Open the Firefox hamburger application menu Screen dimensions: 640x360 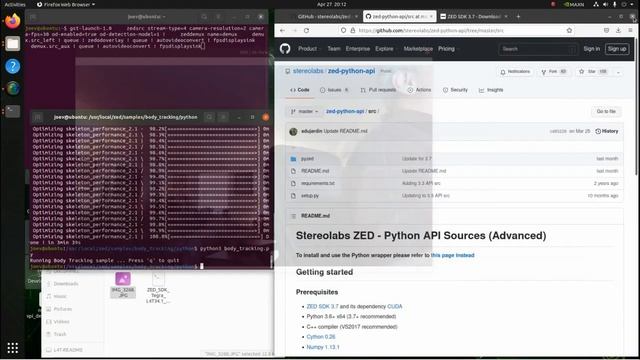630,30
